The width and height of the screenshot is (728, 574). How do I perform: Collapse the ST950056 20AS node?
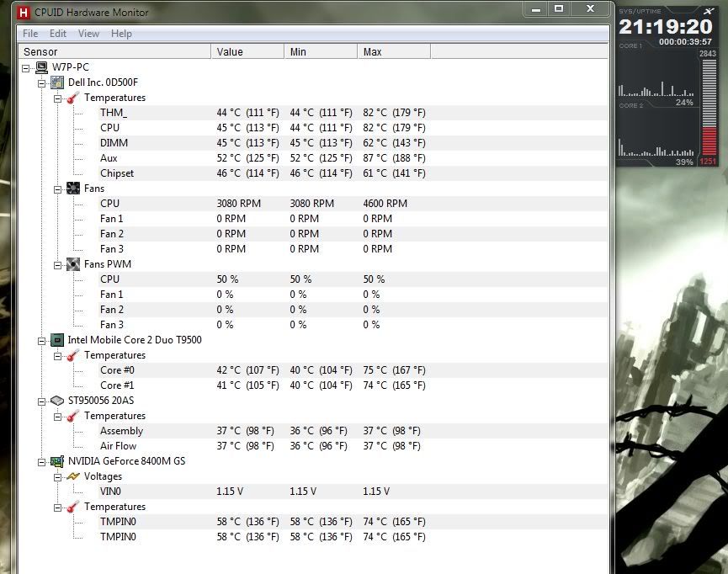[42, 401]
